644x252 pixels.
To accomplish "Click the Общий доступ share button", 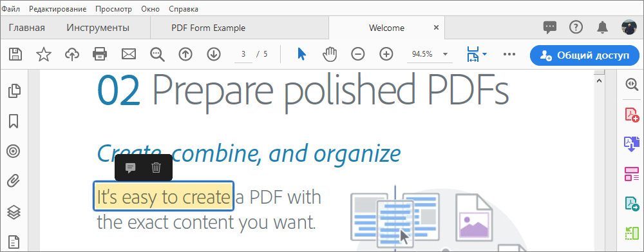I will tap(585, 55).
